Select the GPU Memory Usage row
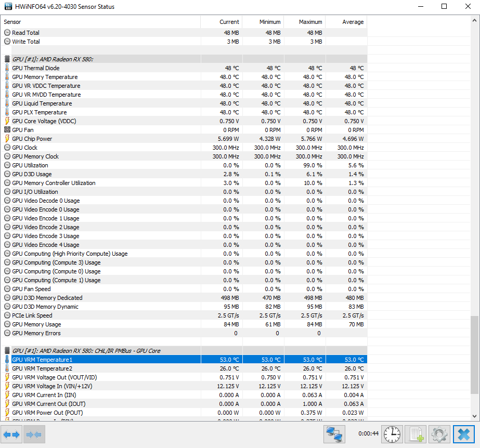The image size is (480, 448). coord(184,324)
